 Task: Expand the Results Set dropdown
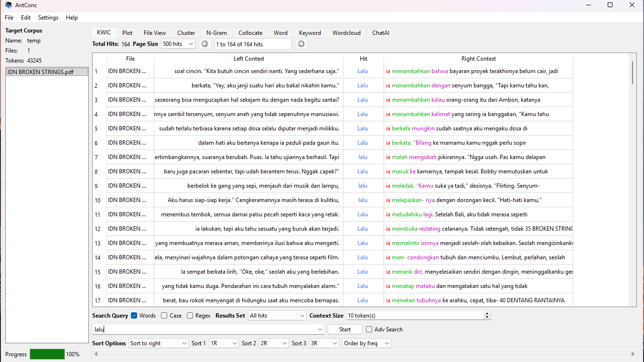pos(277,316)
